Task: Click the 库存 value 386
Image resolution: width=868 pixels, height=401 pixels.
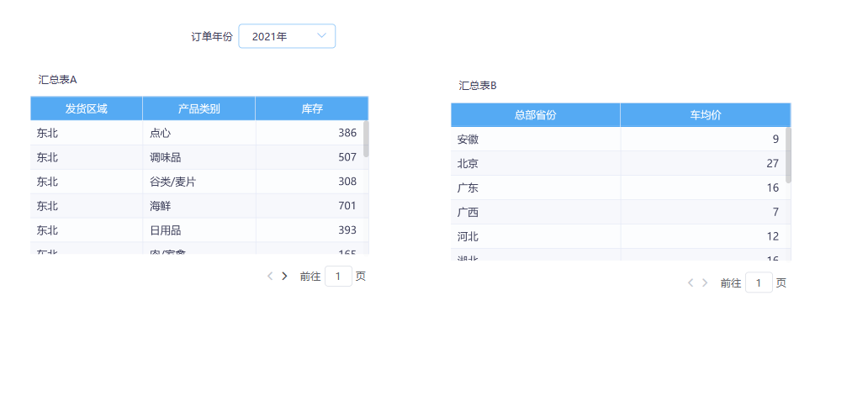Action: [x=347, y=133]
